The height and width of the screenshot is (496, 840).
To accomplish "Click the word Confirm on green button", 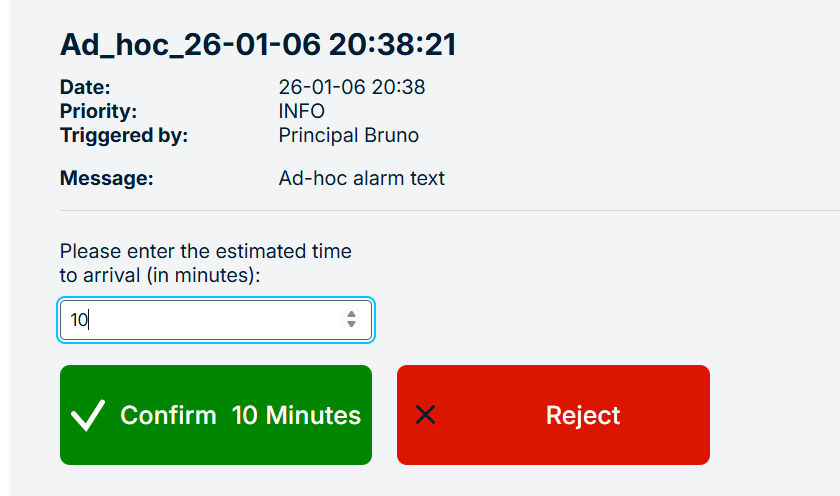I will [x=168, y=415].
